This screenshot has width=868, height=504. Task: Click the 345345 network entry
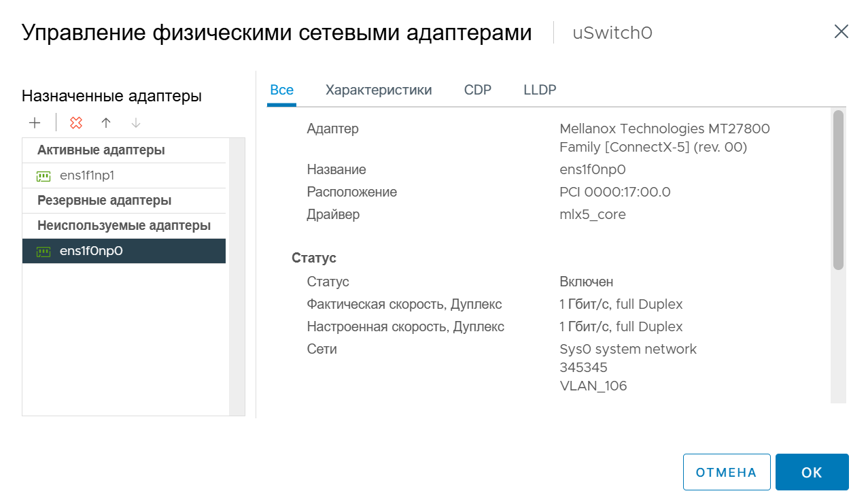[x=583, y=367]
